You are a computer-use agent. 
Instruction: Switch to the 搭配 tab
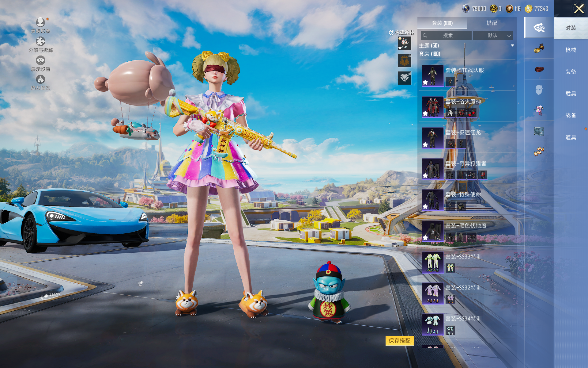point(492,23)
